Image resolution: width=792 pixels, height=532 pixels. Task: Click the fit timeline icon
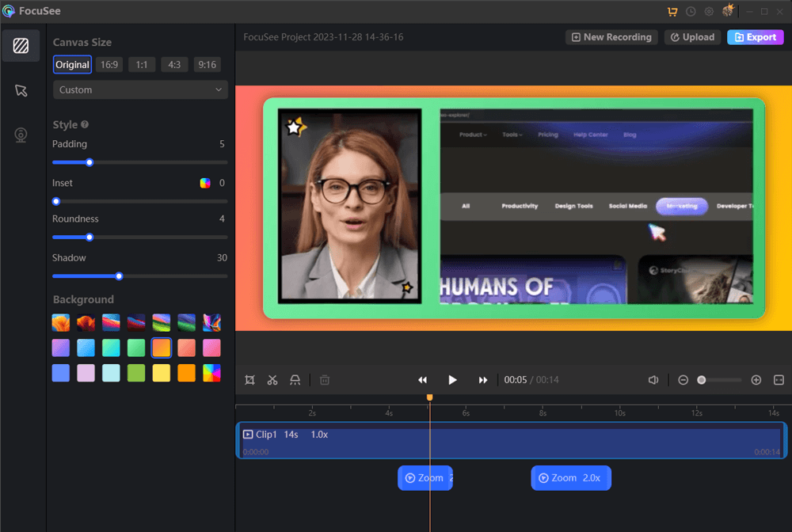pos(779,380)
